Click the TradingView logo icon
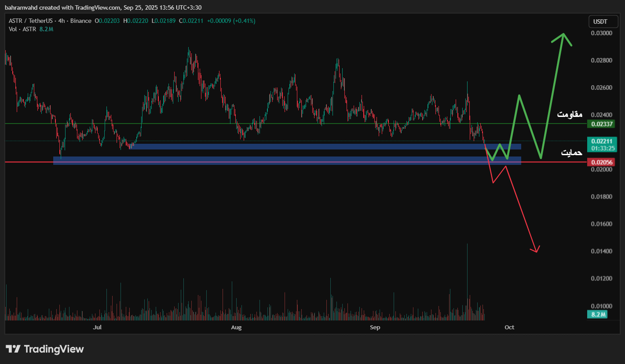This screenshot has height=364, width=625. pyautogui.click(x=13, y=349)
